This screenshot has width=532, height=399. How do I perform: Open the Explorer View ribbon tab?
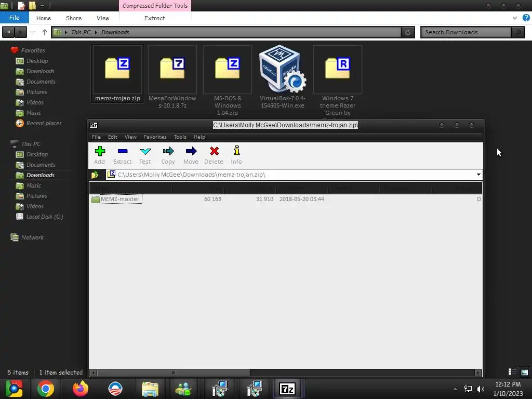tap(103, 18)
